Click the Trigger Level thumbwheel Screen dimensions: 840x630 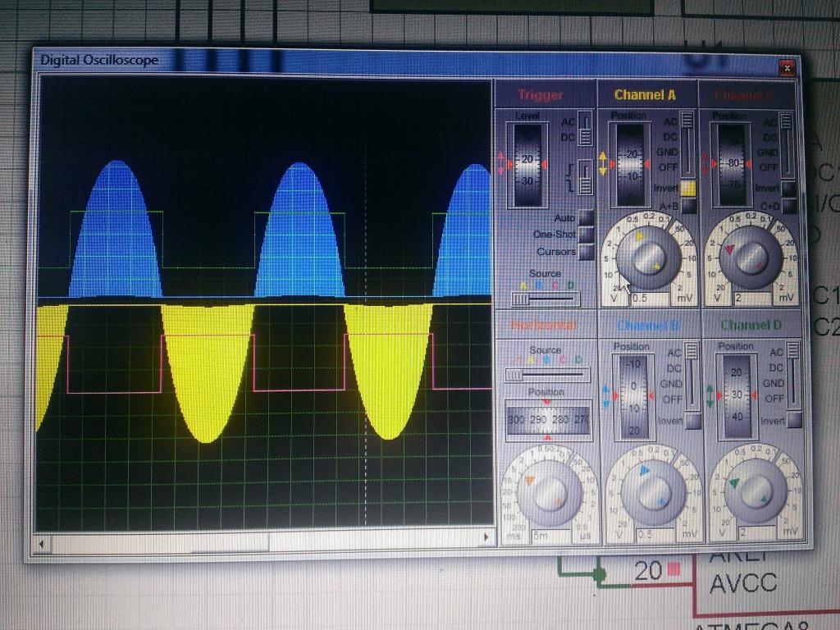527,165
